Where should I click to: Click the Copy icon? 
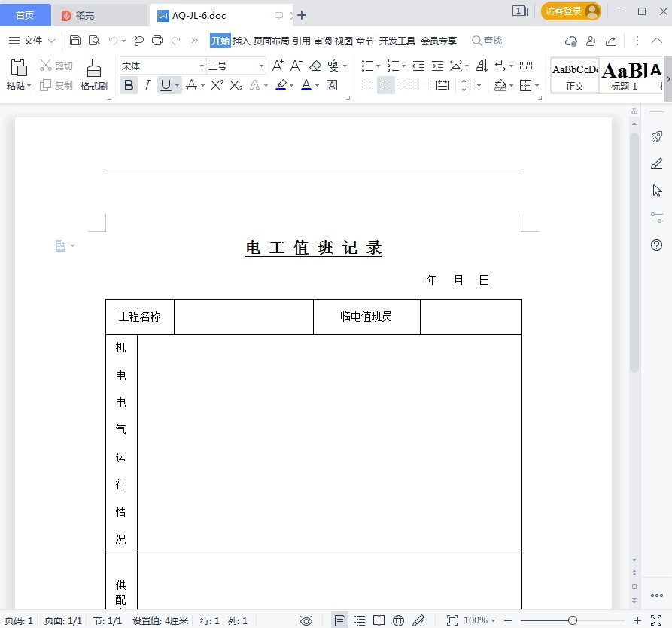click(x=45, y=85)
